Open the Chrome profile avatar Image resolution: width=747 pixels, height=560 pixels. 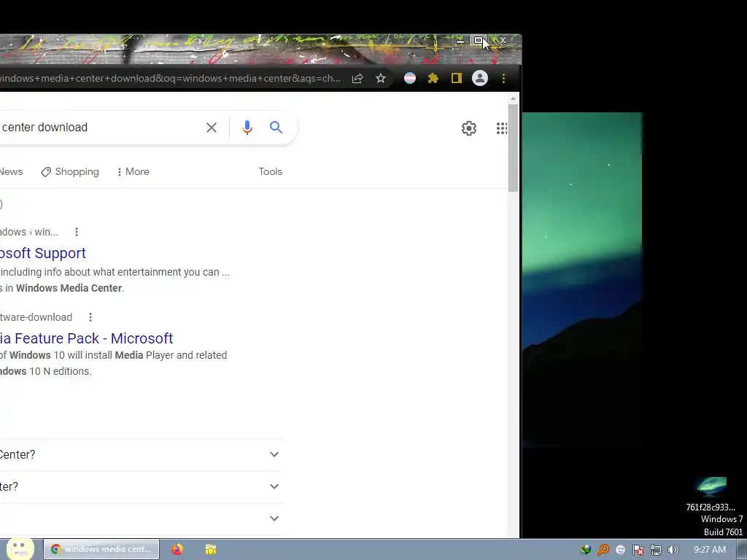click(480, 78)
